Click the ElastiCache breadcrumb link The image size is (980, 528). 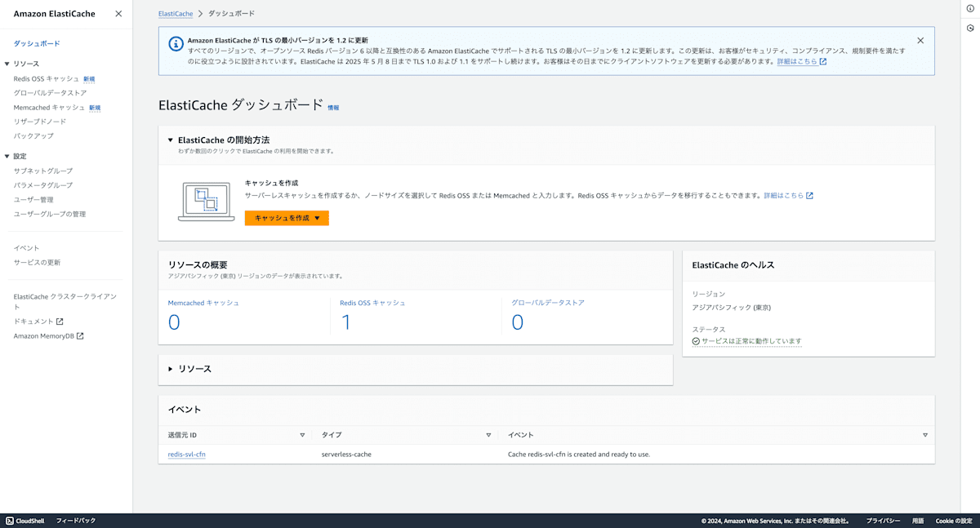click(175, 14)
